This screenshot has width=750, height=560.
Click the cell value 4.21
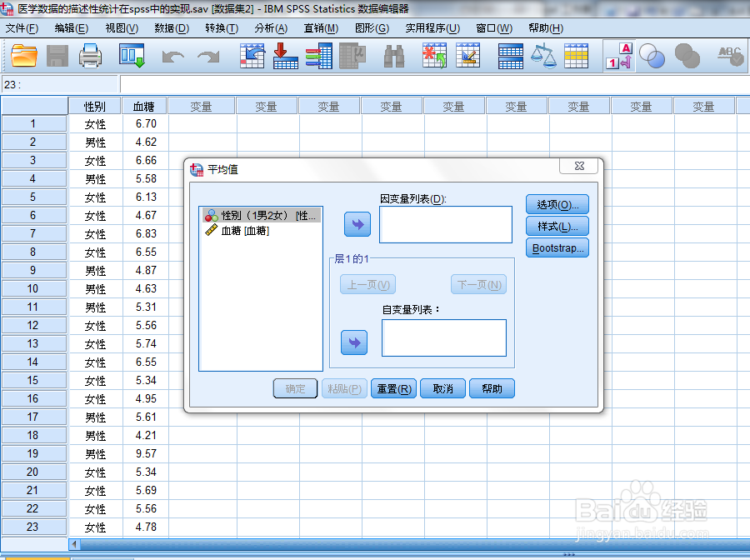pyautogui.click(x=146, y=435)
